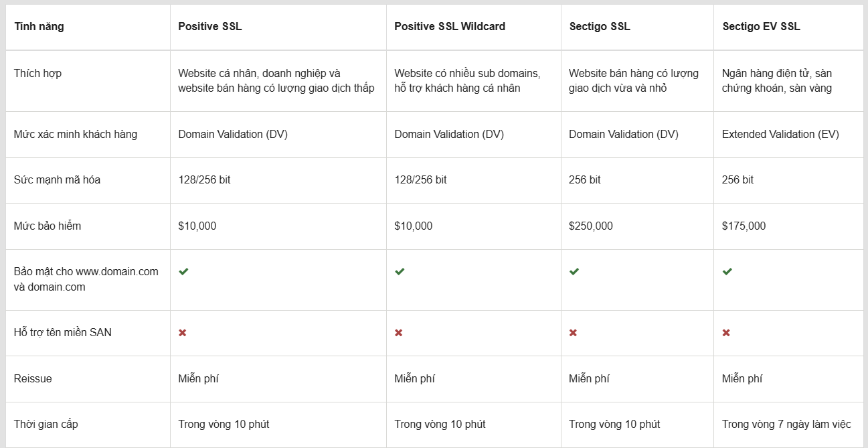
Task: Click the red cross under Sectigo EV SSL
Action: coord(726,333)
